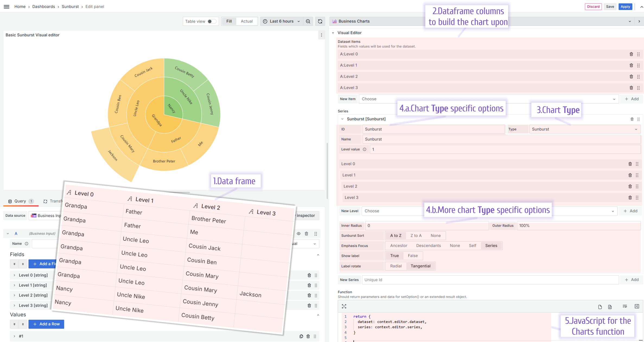The width and height of the screenshot is (644, 342).
Task: Open Dashboards from the breadcrumb
Action: click(44, 7)
